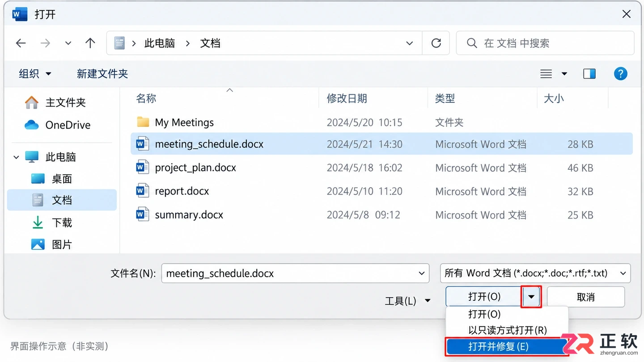Open recent locations chevron beside forward arrow
The height and width of the screenshot is (362, 644).
(68, 43)
